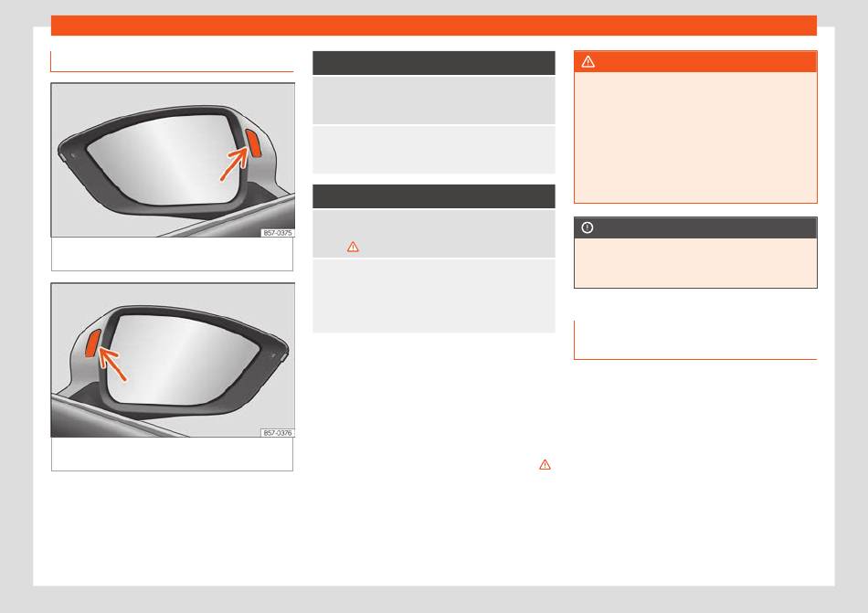The width and height of the screenshot is (868, 613).
Task: Click the warning triangle at the bottom of the middle column
Action: click(545, 465)
